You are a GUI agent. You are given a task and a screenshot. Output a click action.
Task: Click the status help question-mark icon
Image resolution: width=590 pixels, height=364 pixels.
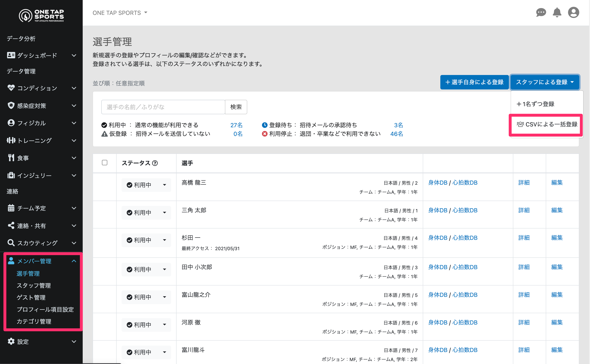click(155, 163)
